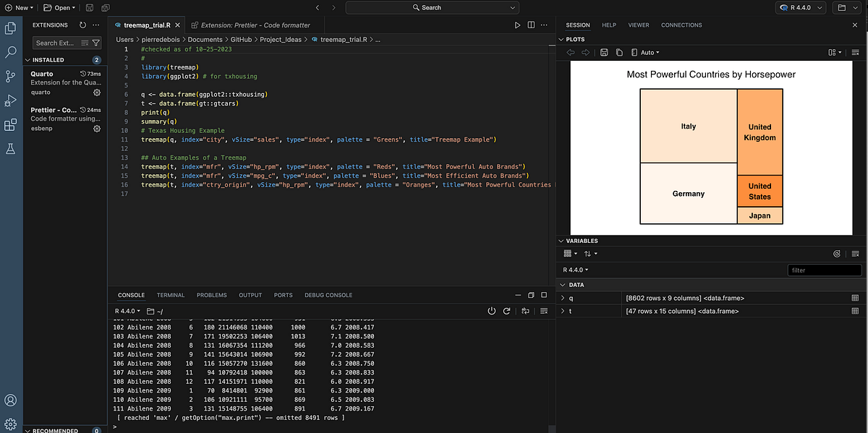Open the Explorer view in the activity bar
Image resolution: width=868 pixels, height=433 pixels.
(x=11, y=28)
